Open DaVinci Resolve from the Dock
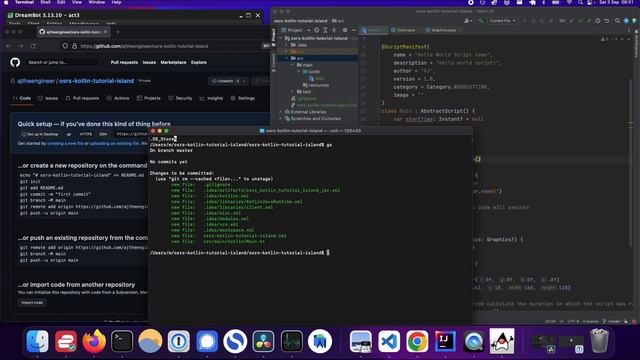The height and width of the screenshot is (360, 640). pyautogui.click(x=263, y=341)
